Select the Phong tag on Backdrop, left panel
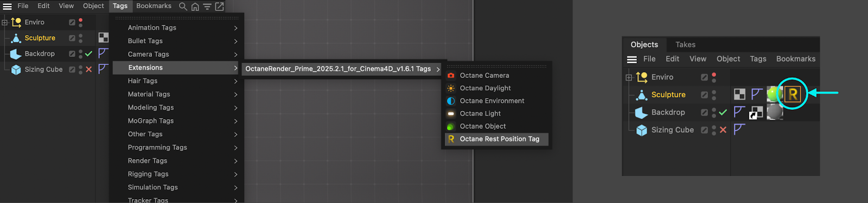868x203 pixels. point(103,53)
